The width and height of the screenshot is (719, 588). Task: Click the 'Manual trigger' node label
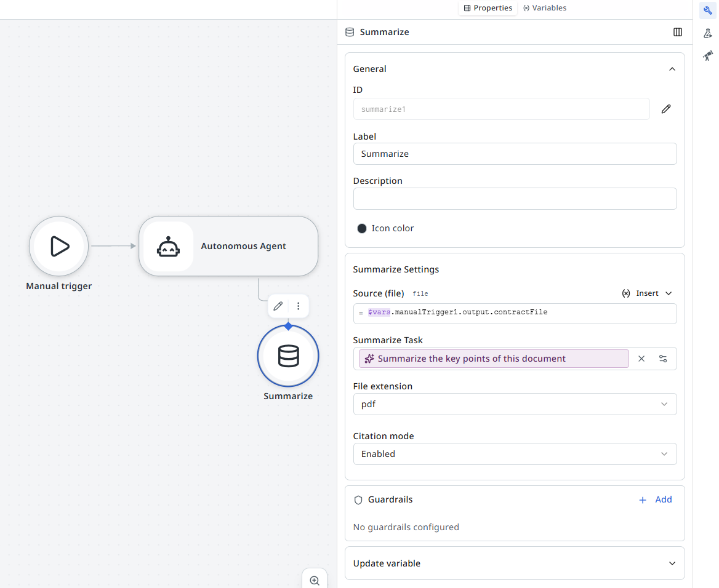(x=58, y=286)
